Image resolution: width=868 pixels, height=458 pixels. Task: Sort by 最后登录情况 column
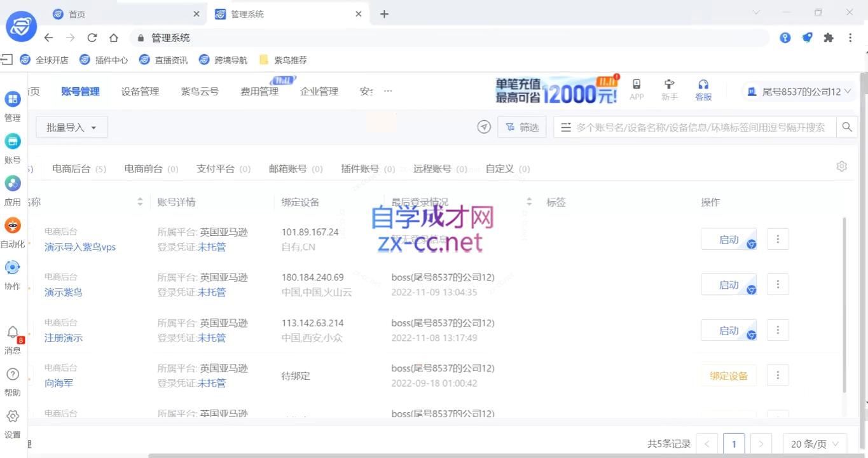click(x=529, y=202)
